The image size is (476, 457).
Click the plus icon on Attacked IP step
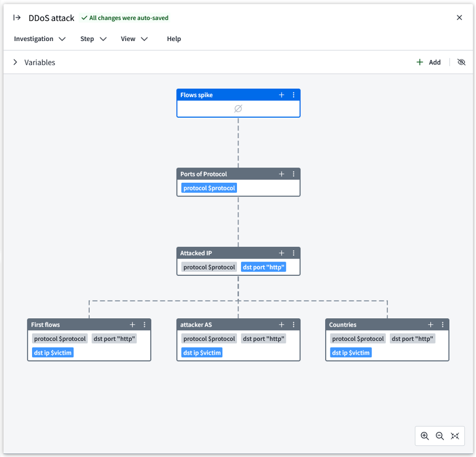point(282,253)
